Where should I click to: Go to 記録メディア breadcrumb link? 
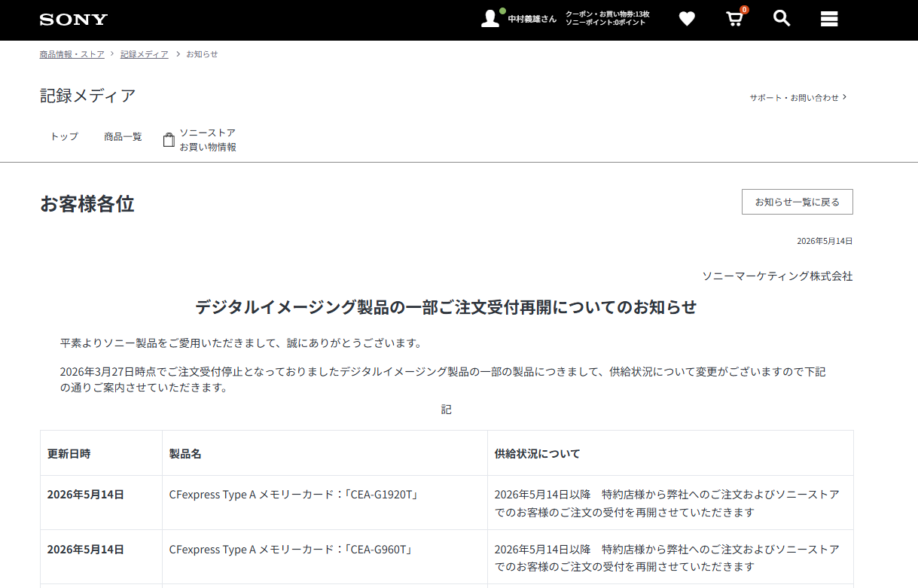[x=145, y=54]
